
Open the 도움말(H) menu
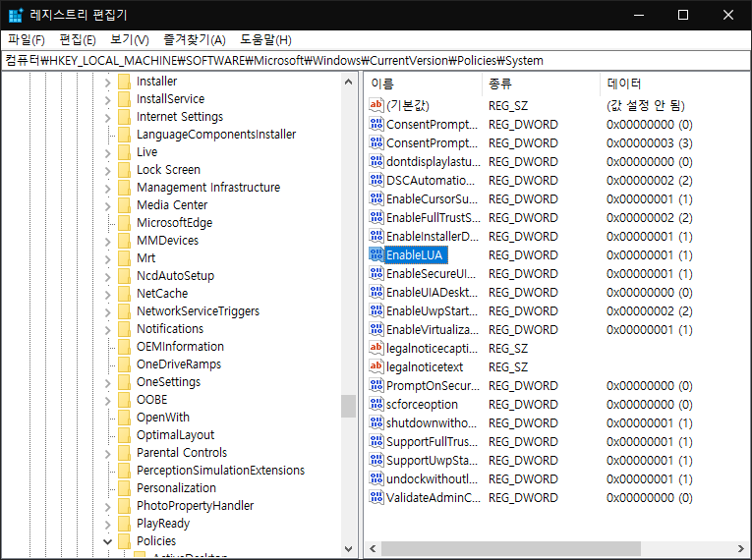click(265, 40)
